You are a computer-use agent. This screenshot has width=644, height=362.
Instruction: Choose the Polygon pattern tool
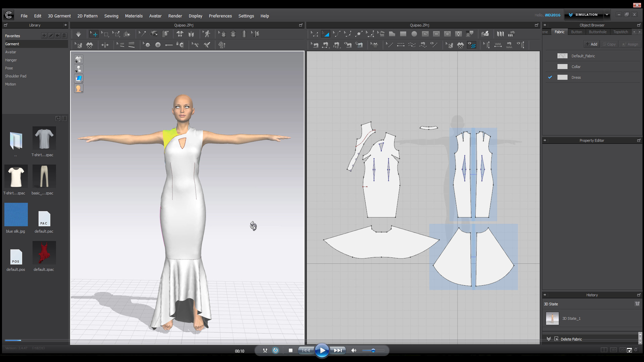pos(392,34)
